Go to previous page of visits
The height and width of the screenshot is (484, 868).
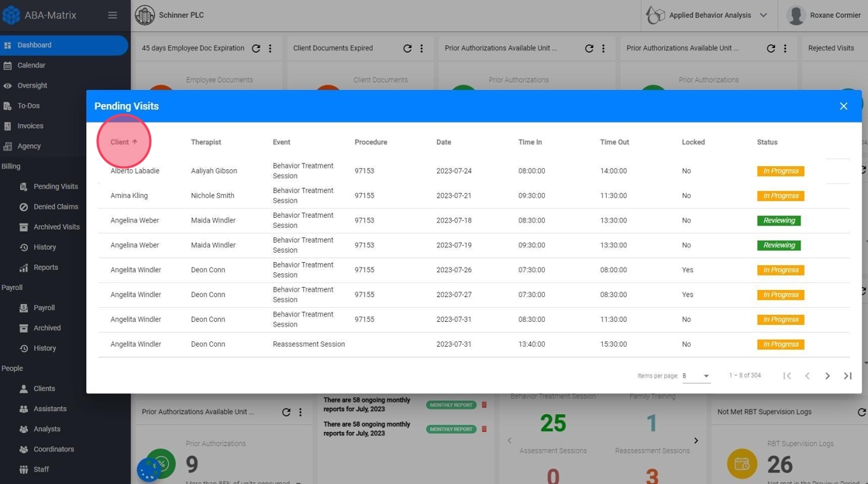click(x=807, y=375)
